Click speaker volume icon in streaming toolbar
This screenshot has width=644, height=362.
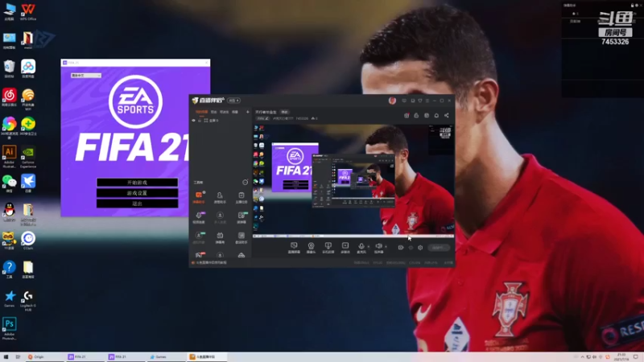point(378,248)
